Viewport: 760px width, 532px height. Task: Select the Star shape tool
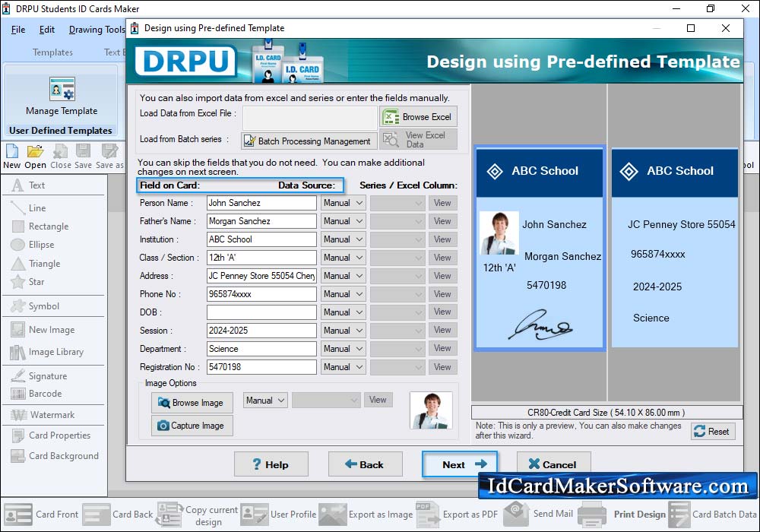coord(27,282)
